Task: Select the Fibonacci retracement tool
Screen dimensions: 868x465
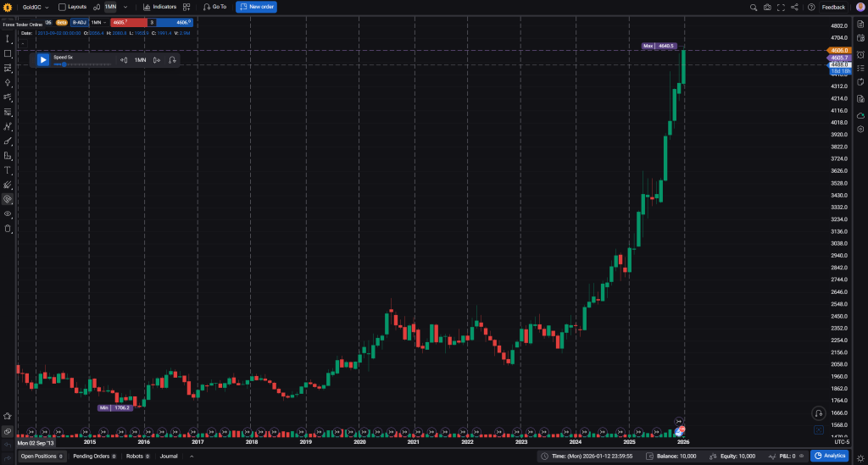Action: pos(7,112)
